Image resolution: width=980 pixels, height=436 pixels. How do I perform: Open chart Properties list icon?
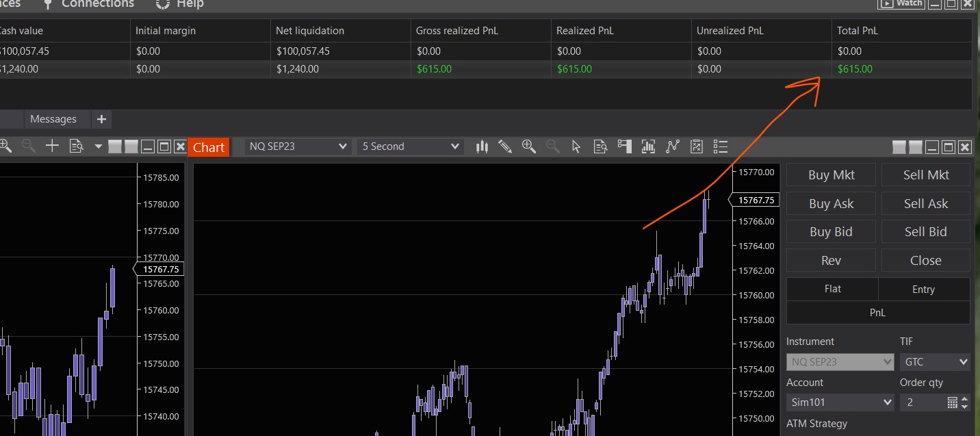point(720,146)
